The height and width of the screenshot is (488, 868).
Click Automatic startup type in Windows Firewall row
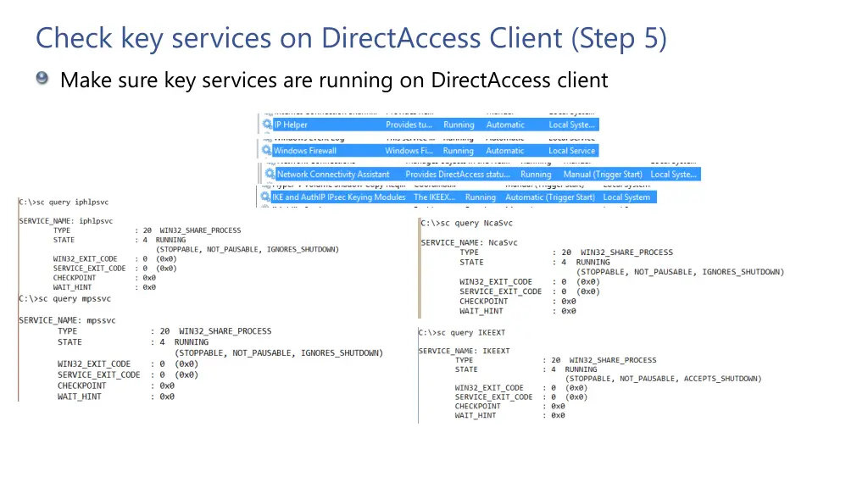505,151
